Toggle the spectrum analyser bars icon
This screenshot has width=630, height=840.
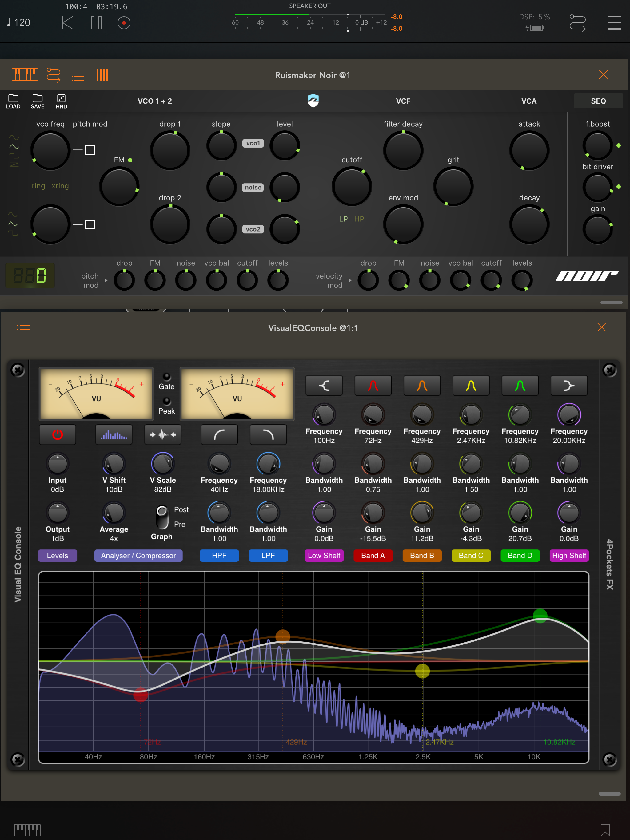tap(114, 434)
